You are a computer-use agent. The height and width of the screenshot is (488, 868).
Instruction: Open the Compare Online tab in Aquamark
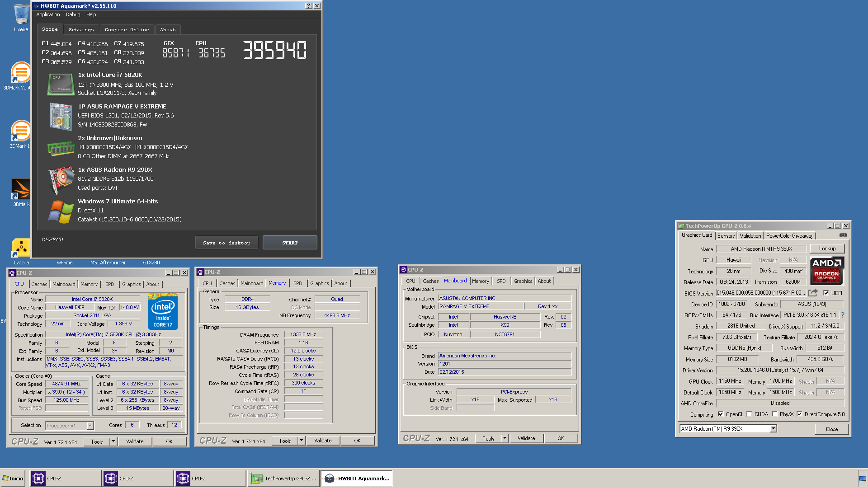click(127, 29)
